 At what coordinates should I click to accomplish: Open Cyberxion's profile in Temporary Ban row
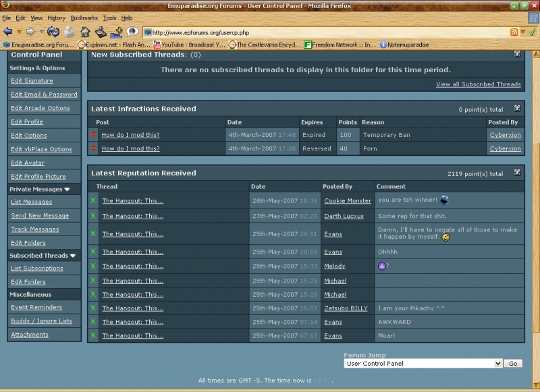coord(505,135)
